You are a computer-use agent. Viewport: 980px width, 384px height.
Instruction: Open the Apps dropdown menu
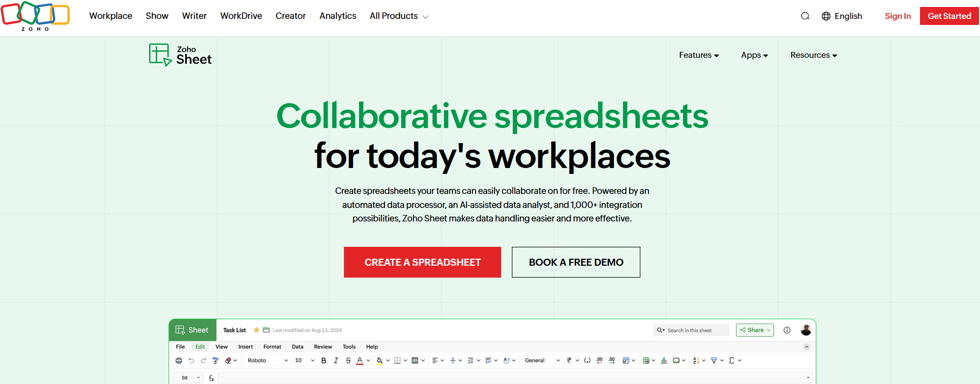pos(754,55)
